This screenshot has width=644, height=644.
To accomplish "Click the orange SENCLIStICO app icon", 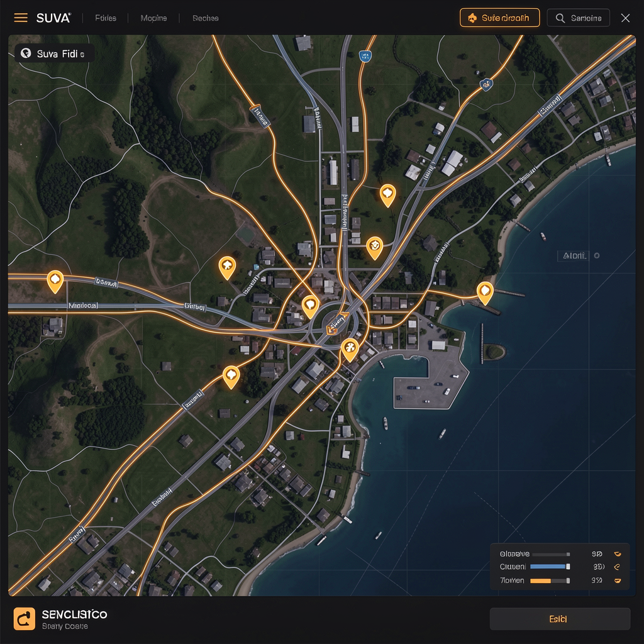I will [x=25, y=619].
